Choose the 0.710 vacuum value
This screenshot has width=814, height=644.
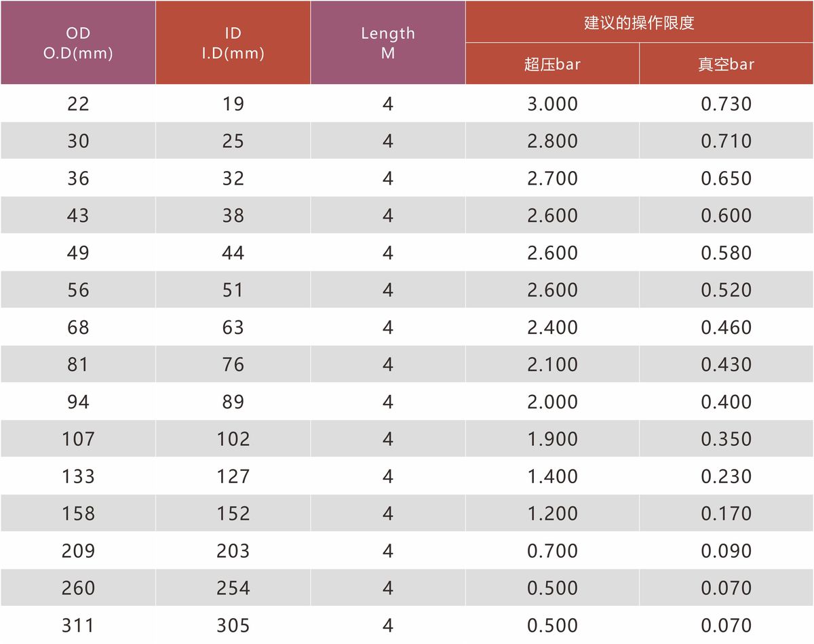726,141
